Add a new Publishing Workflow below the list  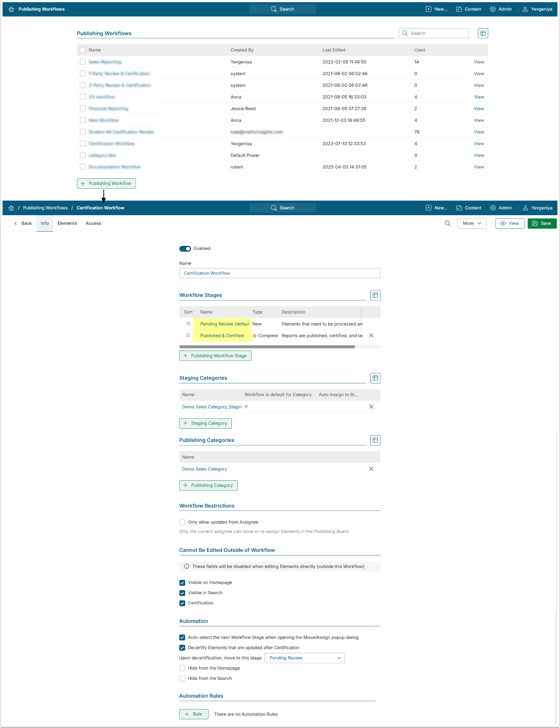coord(106,183)
